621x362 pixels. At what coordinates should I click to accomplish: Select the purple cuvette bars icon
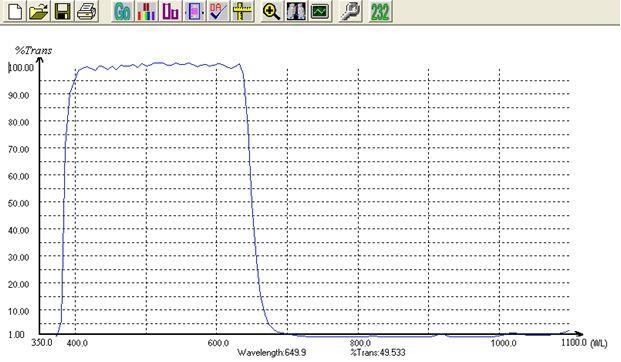coord(170,11)
